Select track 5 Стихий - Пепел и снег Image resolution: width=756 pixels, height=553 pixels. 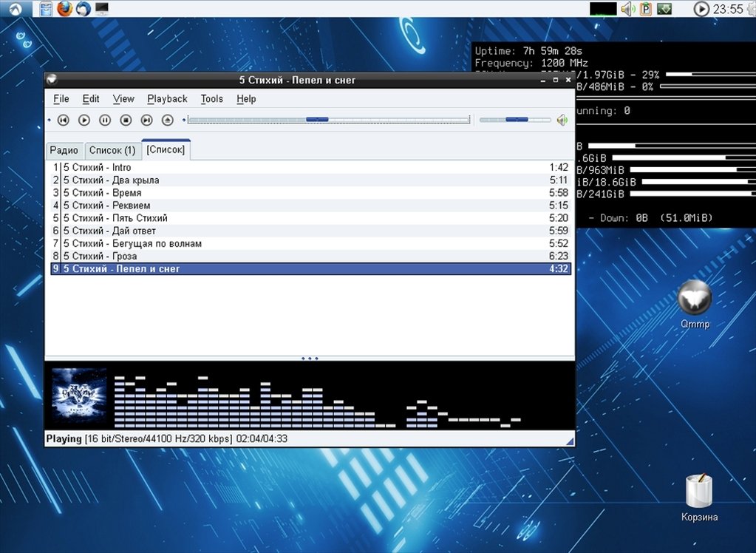click(x=311, y=269)
